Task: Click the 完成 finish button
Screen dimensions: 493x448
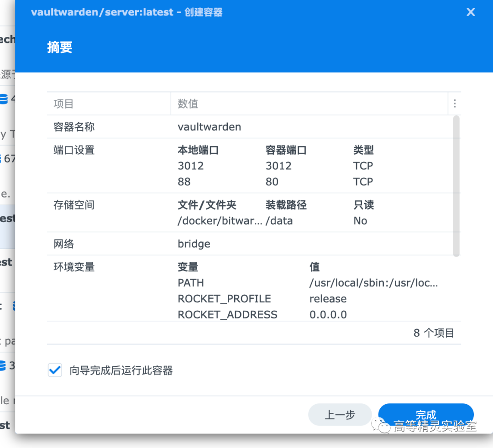Action: tap(426, 415)
